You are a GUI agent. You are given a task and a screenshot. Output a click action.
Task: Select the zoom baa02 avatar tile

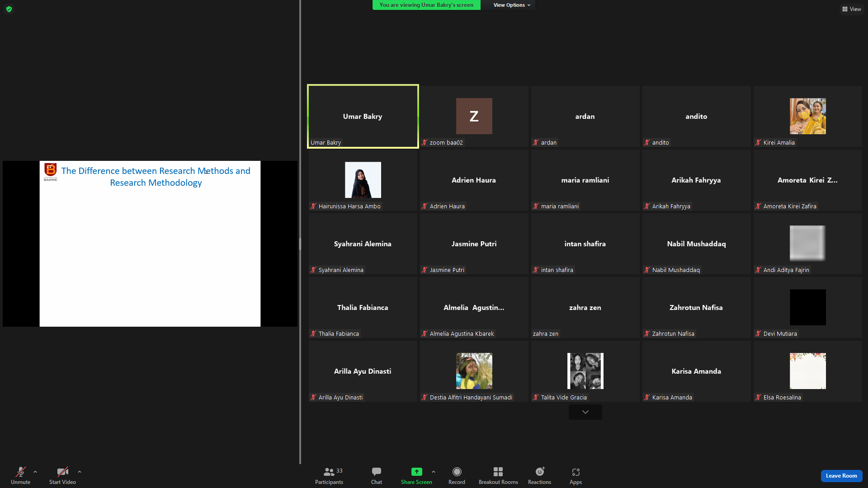[474, 116]
